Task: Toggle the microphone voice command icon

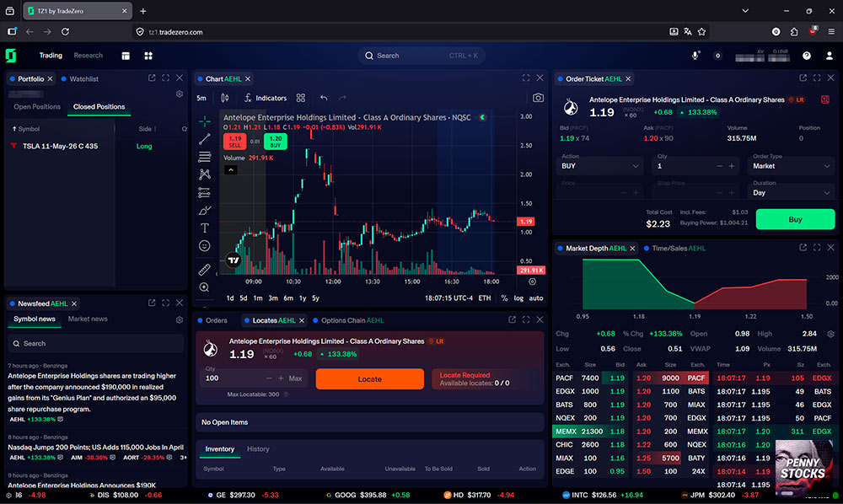Action: [695, 56]
